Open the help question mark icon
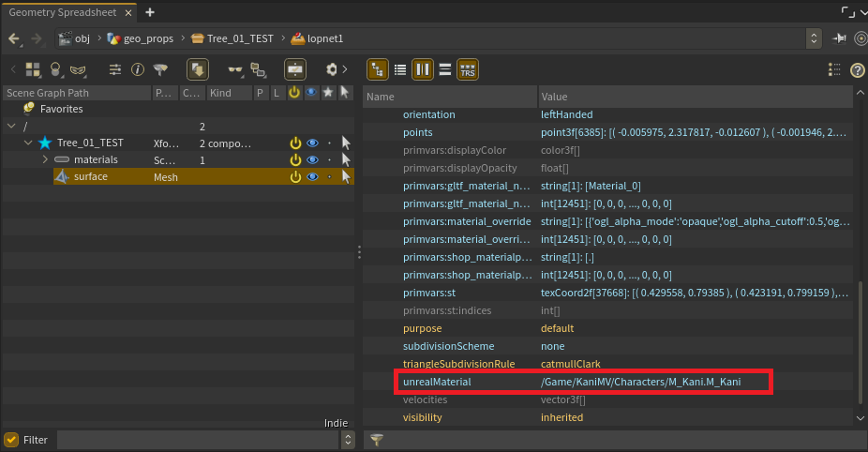 pos(858,70)
